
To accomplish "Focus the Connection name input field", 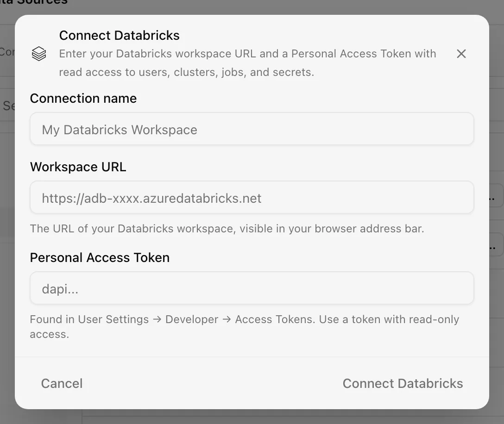I will (x=252, y=129).
